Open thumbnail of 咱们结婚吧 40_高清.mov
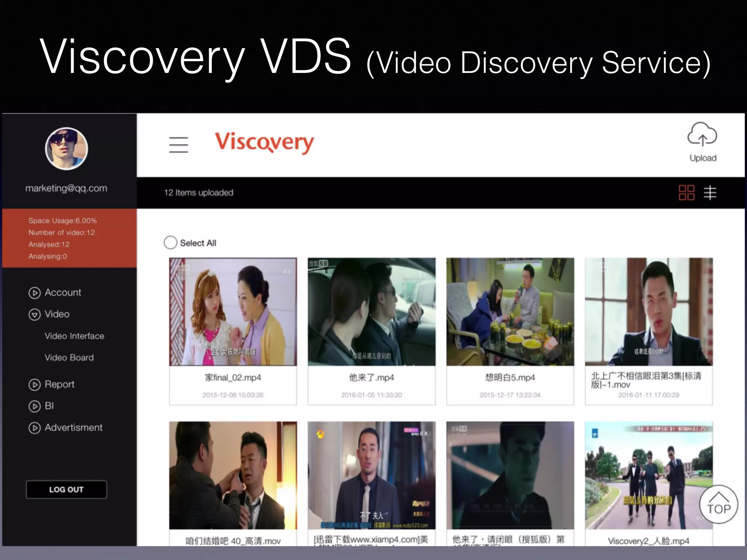This screenshot has height=560, width=747. 233,475
